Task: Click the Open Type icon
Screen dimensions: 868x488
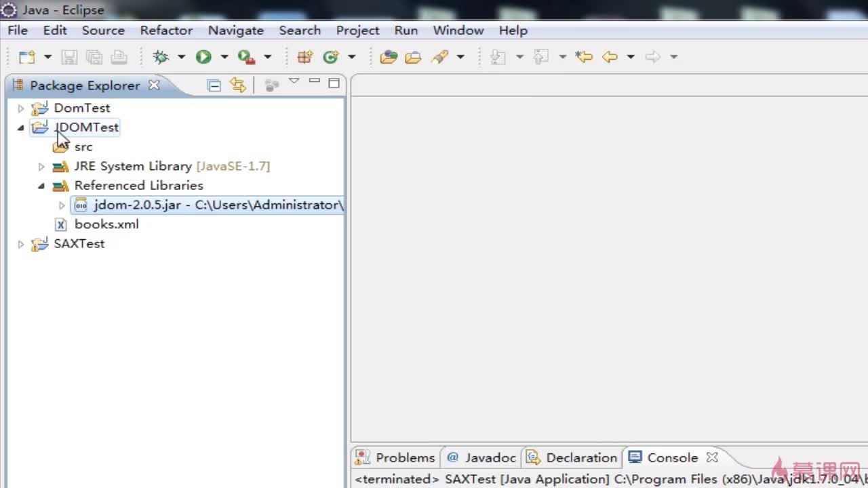Action: click(389, 57)
